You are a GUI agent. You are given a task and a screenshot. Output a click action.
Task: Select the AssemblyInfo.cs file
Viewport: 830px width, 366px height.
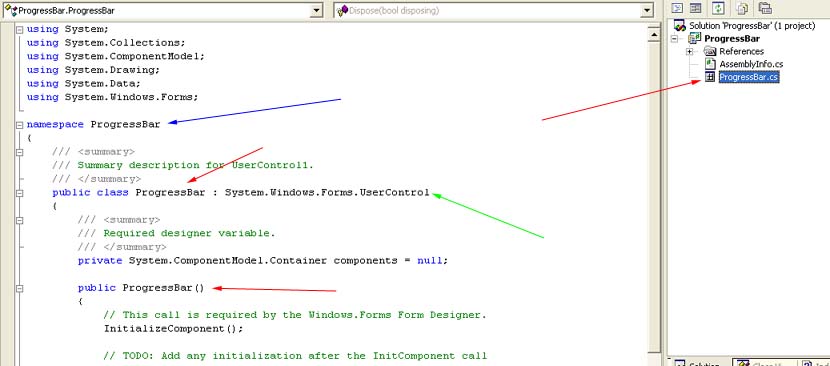[751, 64]
